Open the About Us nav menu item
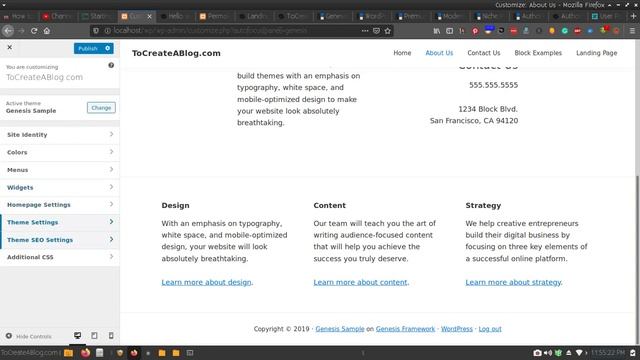The image size is (640, 360). (x=439, y=53)
